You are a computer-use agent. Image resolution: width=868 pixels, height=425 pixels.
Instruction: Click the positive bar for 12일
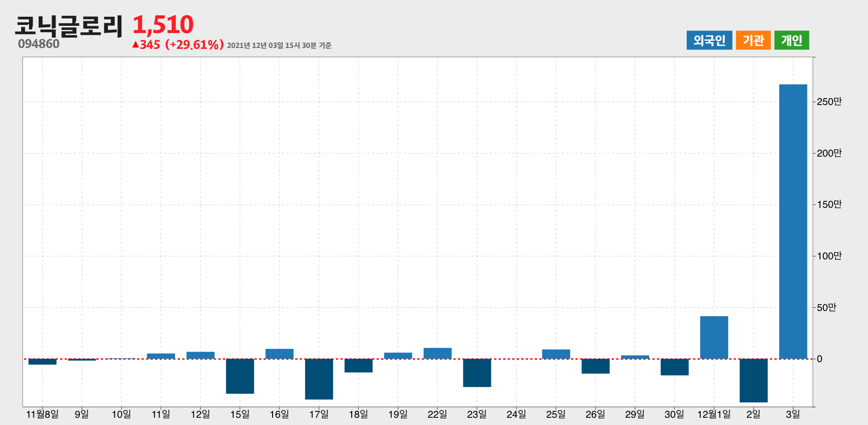(x=200, y=355)
